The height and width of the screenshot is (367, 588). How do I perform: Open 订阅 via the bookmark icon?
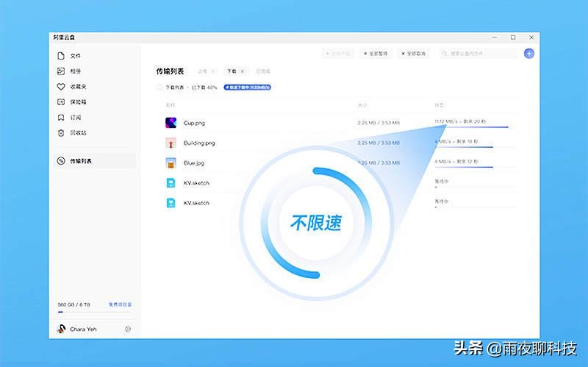61,118
